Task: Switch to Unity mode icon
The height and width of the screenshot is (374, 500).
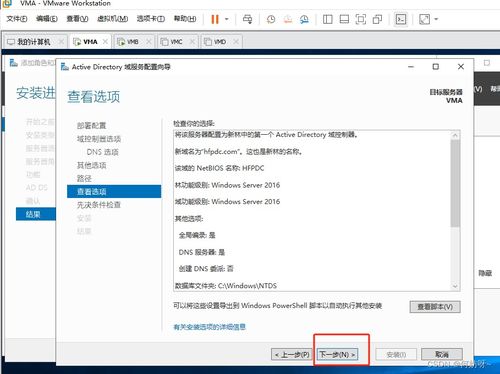Action: pyautogui.click(x=377, y=19)
